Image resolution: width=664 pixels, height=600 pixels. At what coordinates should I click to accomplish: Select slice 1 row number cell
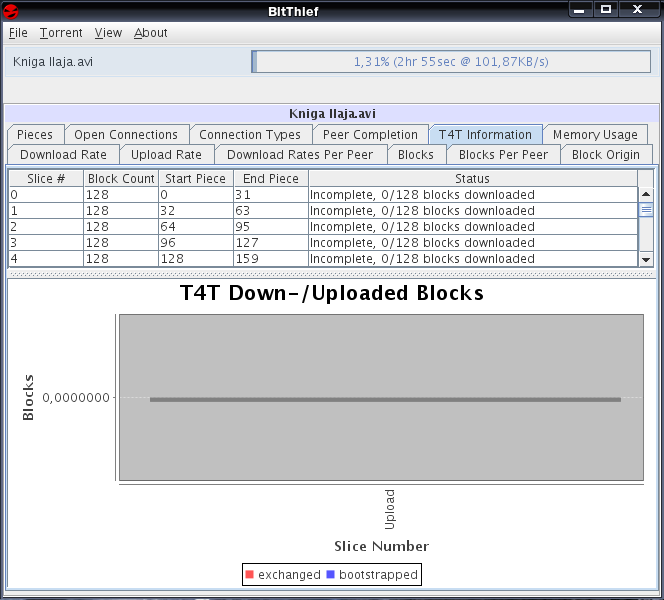46,211
